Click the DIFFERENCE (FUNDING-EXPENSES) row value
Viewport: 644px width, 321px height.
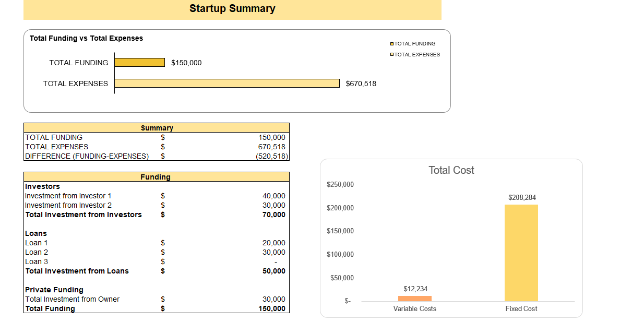pyautogui.click(x=271, y=156)
